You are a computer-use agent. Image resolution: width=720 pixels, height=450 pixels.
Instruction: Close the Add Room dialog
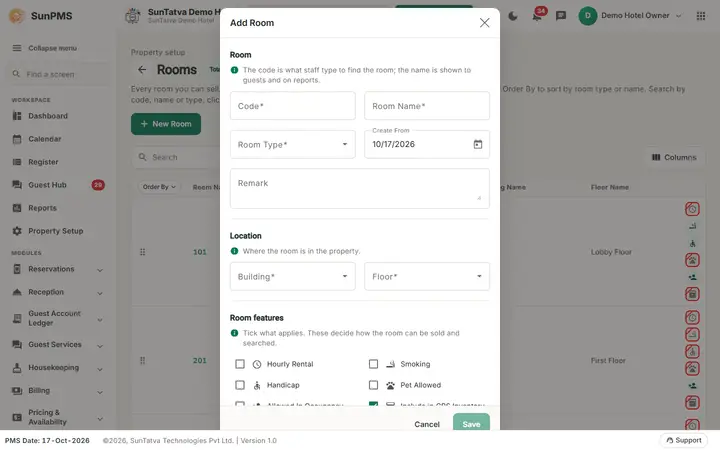(x=484, y=23)
